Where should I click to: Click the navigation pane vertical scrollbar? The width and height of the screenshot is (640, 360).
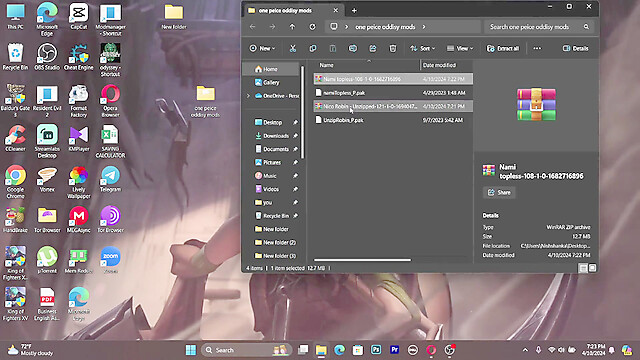click(302, 112)
